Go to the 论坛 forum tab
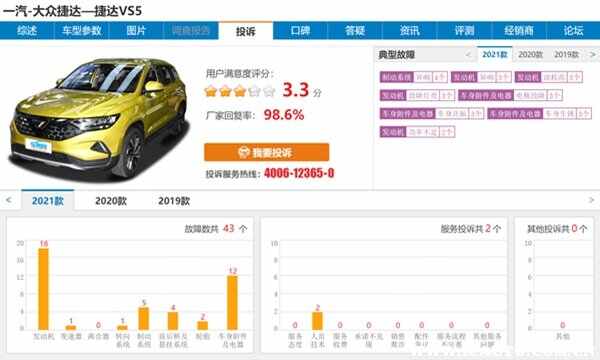Image resolution: width=600 pixels, height=360 pixels. [x=573, y=31]
